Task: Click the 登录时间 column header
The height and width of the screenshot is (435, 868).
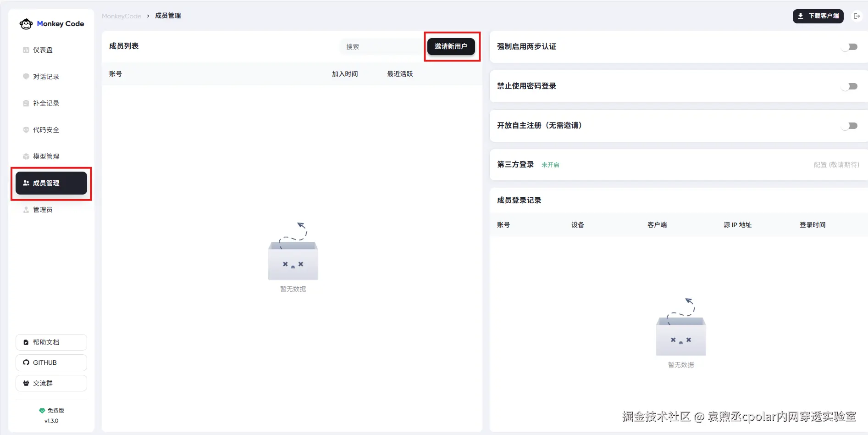Action: (813, 225)
